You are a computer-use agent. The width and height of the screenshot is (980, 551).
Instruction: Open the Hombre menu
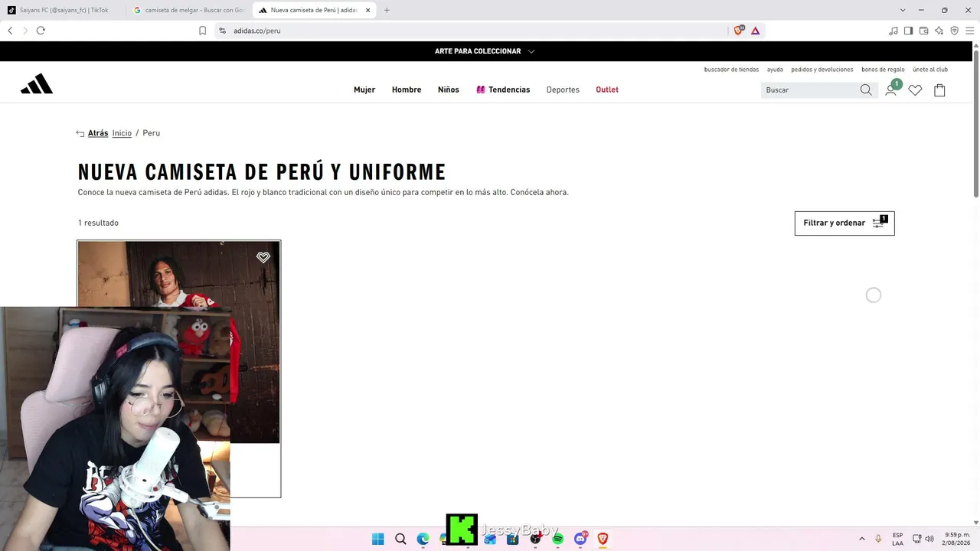point(407,90)
